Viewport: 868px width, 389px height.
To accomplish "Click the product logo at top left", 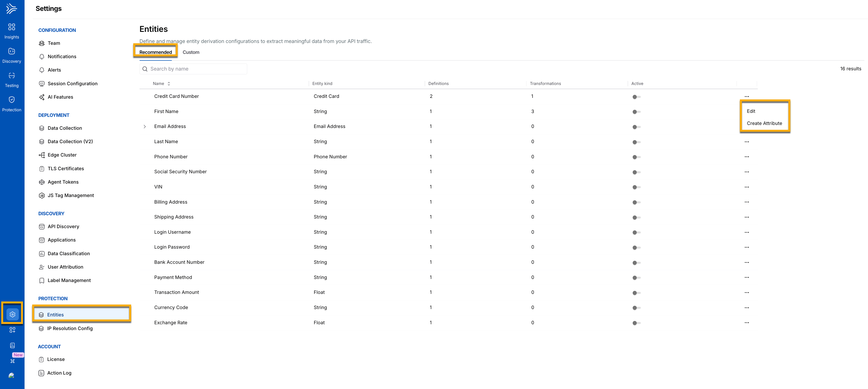I will click(11, 8).
